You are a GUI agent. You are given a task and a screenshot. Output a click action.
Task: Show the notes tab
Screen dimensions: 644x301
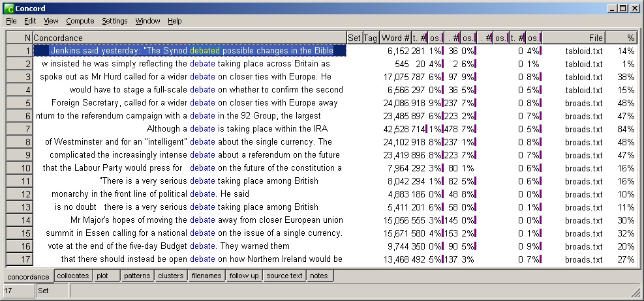point(319,276)
